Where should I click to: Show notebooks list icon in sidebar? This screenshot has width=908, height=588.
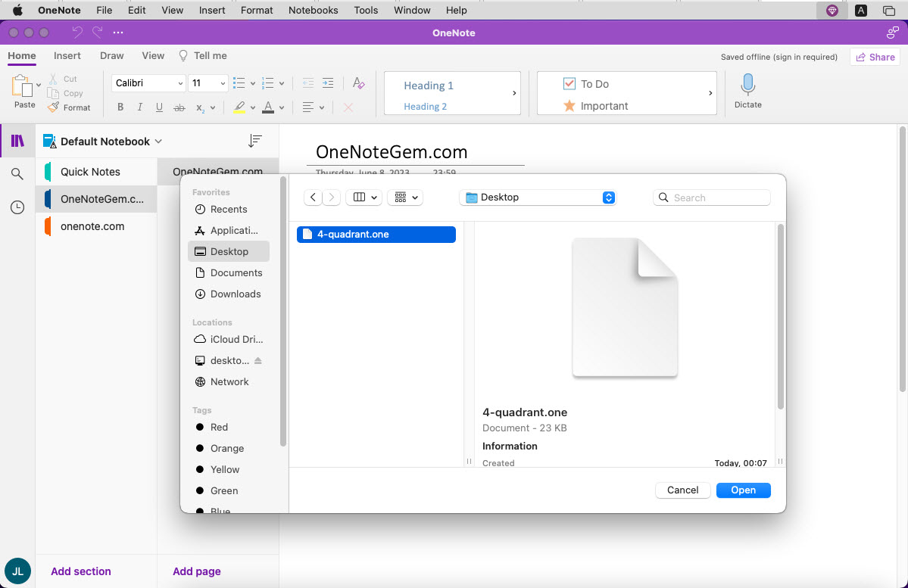(x=17, y=141)
